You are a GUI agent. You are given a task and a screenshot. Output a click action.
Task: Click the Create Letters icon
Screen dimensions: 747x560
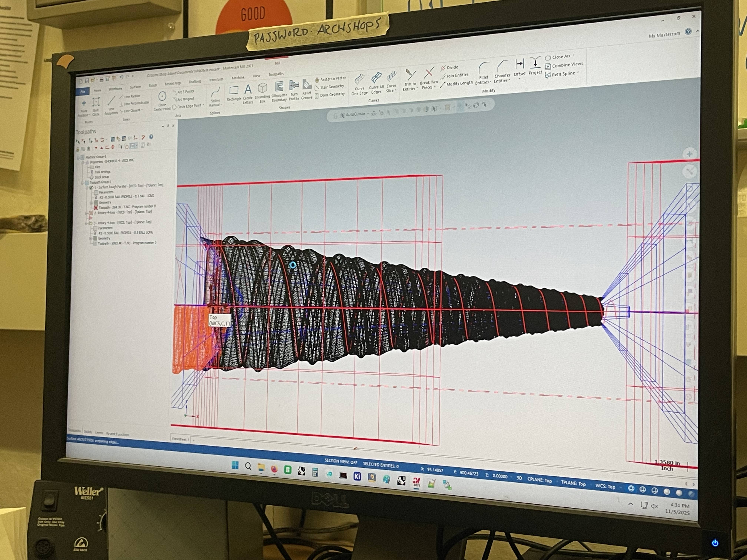click(248, 90)
